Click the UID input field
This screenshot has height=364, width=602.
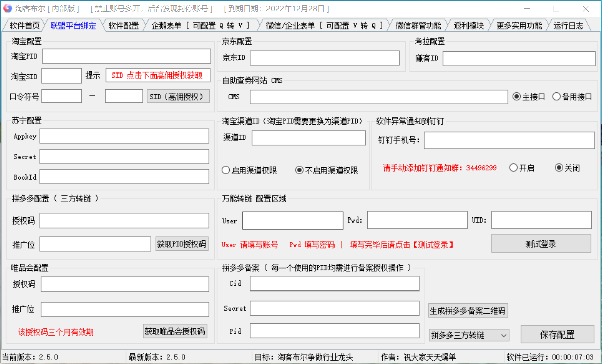coord(542,220)
